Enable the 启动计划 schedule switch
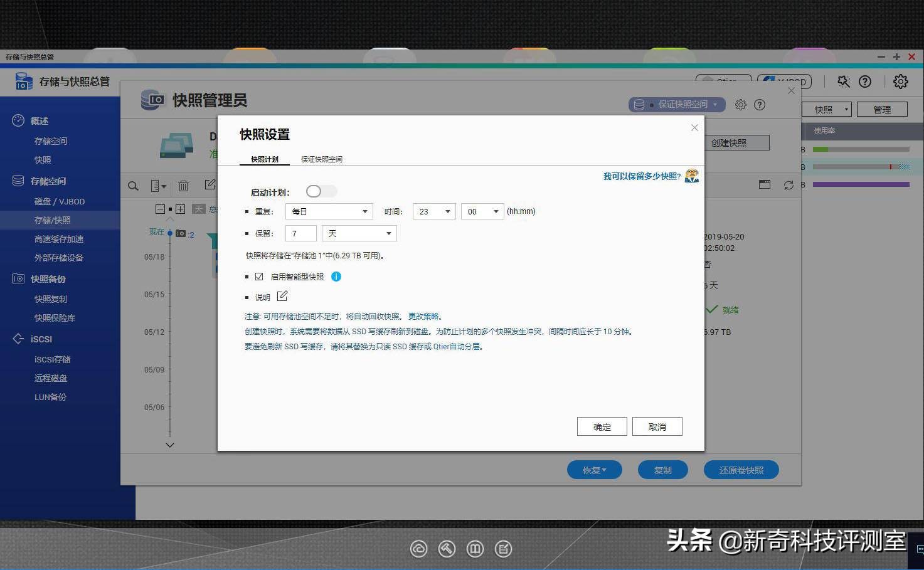This screenshot has width=924, height=570. [321, 191]
